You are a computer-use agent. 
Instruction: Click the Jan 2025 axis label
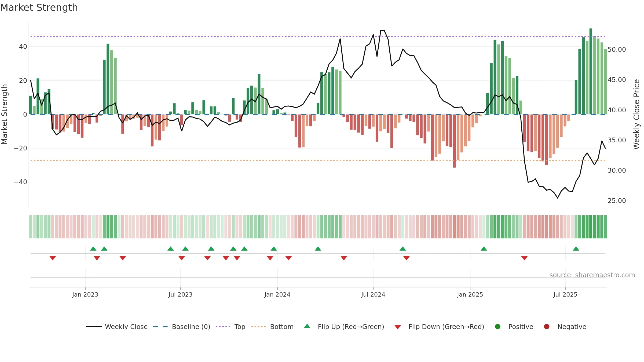(x=470, y=294)
